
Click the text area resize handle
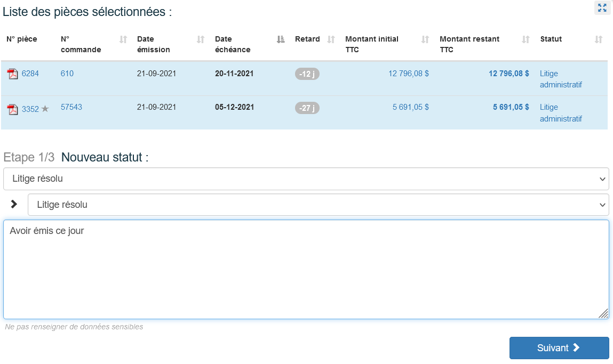603,313
